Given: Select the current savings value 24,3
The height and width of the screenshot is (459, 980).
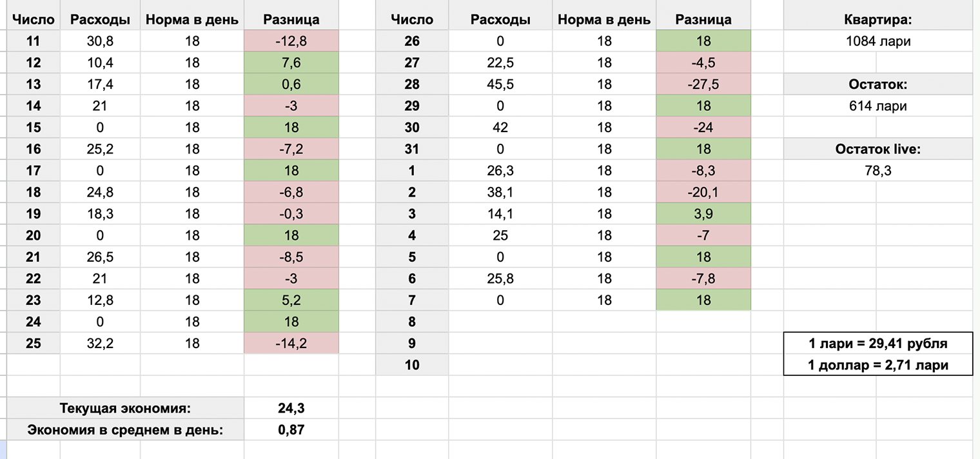Looking at the screenshot, I should click(x=291, y=408).
